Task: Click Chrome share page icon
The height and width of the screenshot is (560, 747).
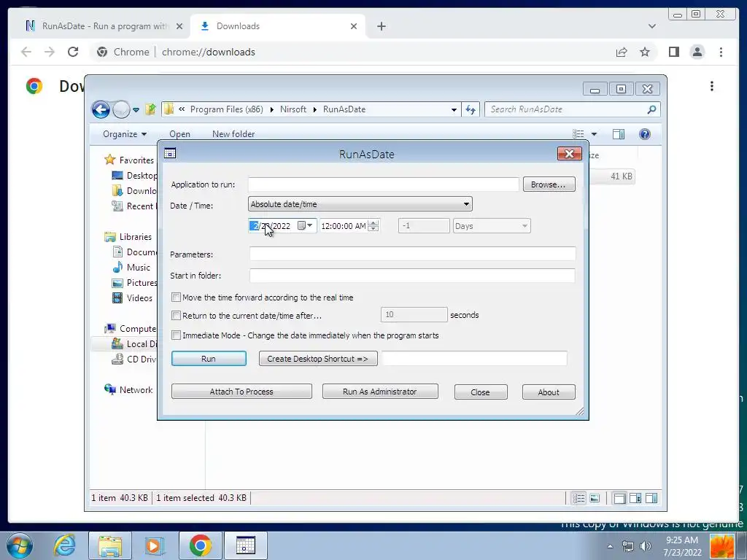Action: [x=622, y=52]
